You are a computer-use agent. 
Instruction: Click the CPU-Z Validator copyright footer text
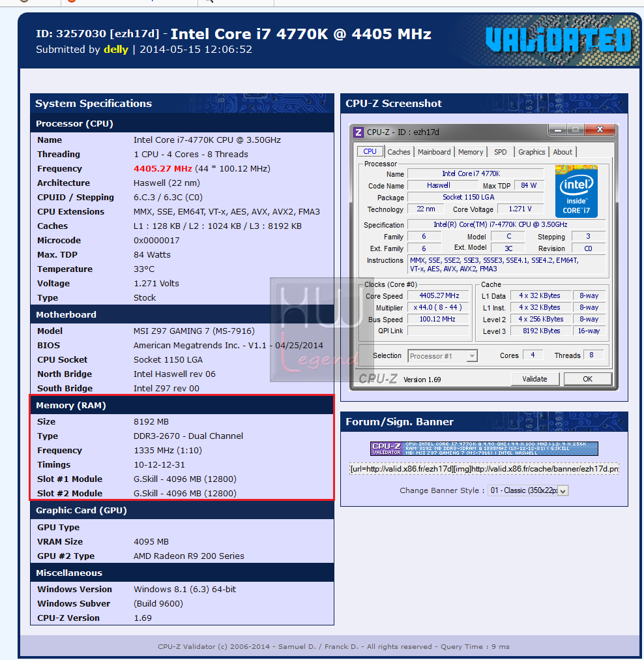click(334, 646)
